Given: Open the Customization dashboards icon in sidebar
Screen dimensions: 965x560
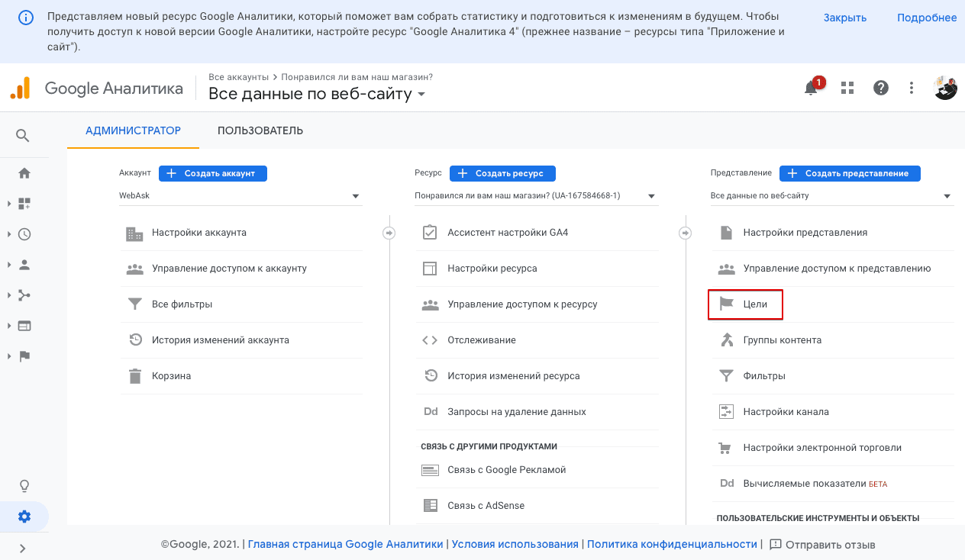Looking at the screenshot, I should pyautogui.click(x=24, y=204).
